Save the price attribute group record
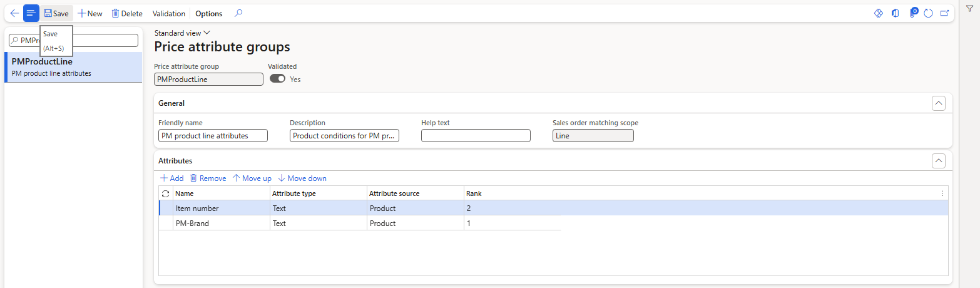Image resolution: width=980 pixels, height=288 pixels. (x=56, y=13)
